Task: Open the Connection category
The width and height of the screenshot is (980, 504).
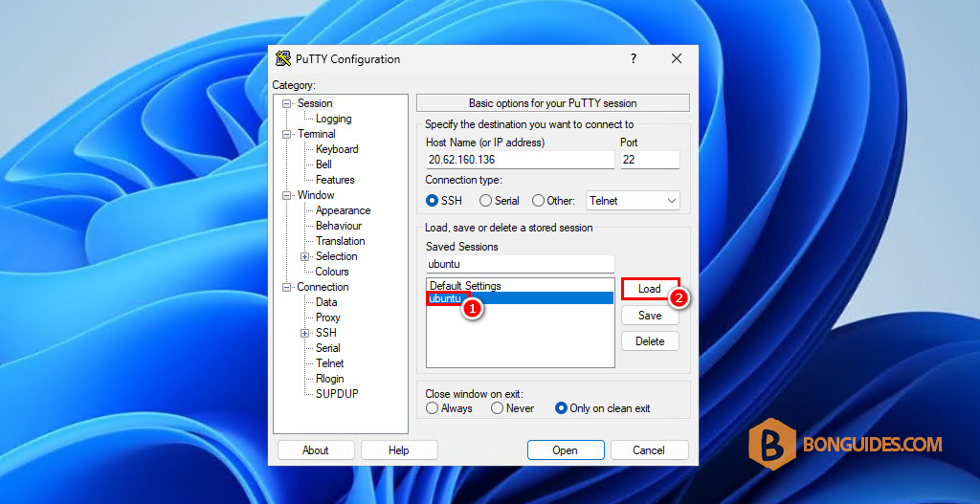Action: (323, 287)
